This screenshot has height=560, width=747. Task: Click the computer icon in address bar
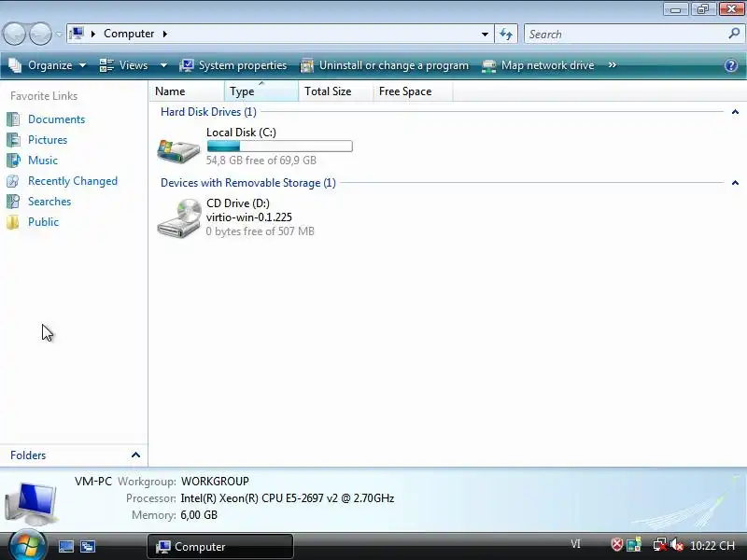(x=77, y=34)
